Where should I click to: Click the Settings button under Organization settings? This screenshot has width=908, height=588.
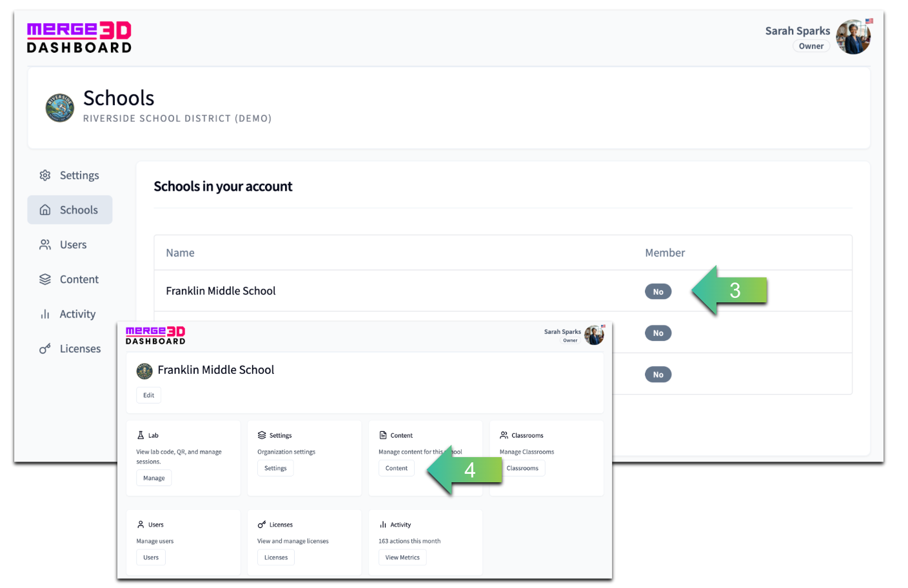pos(275,468)
